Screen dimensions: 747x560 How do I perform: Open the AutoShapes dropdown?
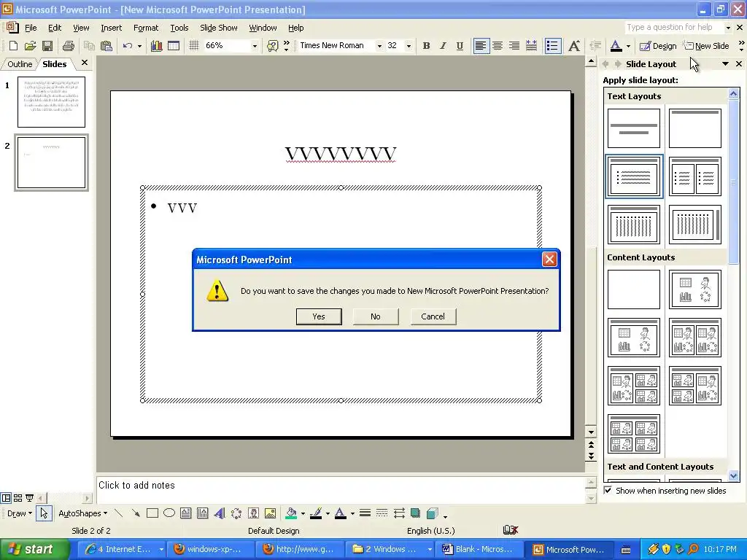click(x=82, y=513)
